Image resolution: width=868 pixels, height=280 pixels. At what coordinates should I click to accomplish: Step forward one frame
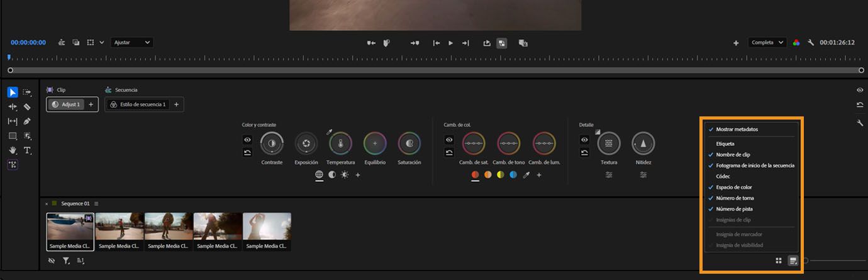pyautogui.click(x=465, y=43)
